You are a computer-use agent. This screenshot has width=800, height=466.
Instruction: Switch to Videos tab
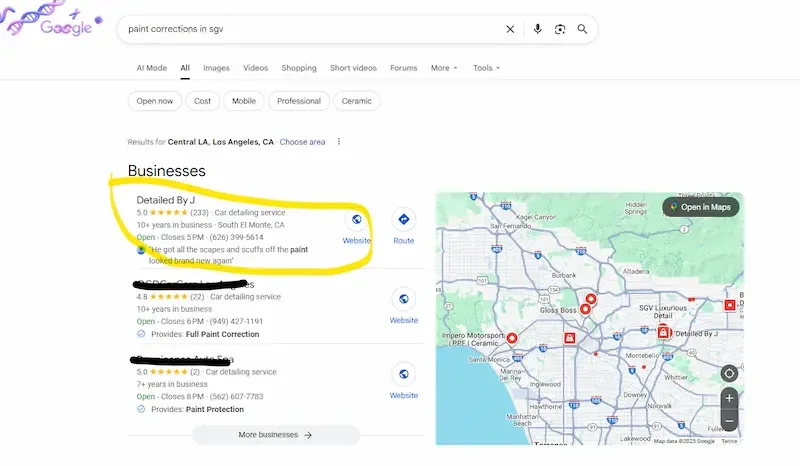click(x=255, y=68)
